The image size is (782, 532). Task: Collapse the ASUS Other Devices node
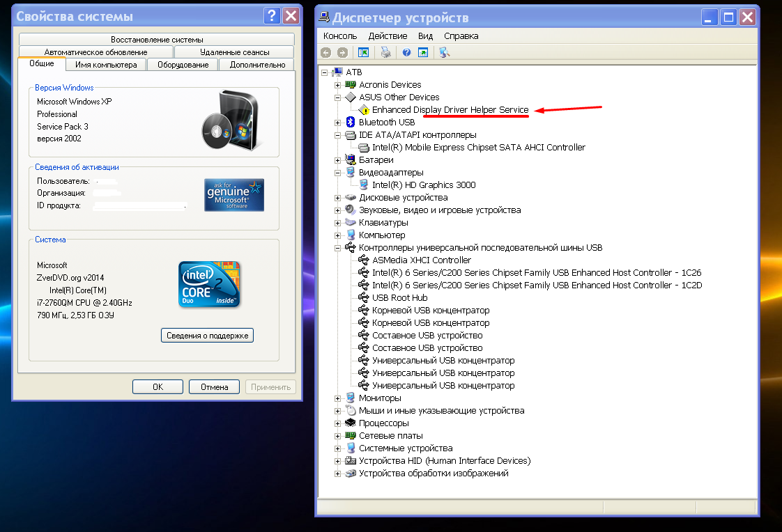click(x=337, y=97)
